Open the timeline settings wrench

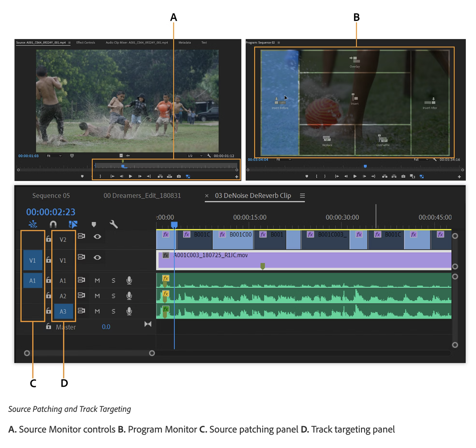point(114,225)
